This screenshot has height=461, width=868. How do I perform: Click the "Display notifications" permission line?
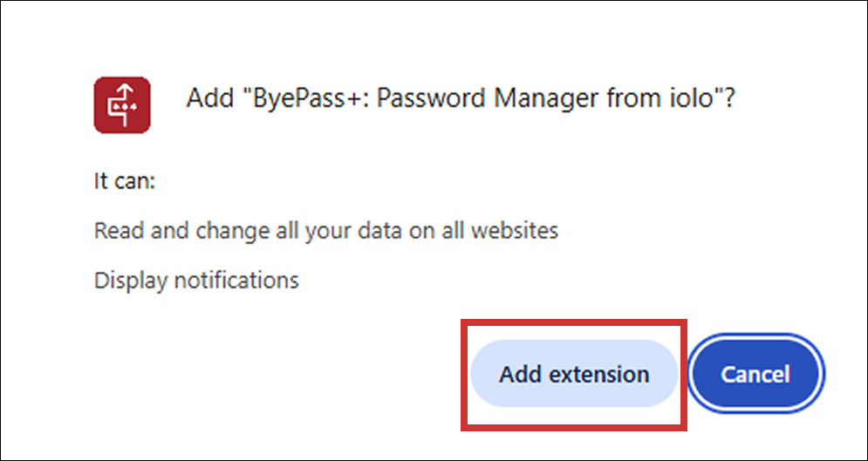(196, 281)
